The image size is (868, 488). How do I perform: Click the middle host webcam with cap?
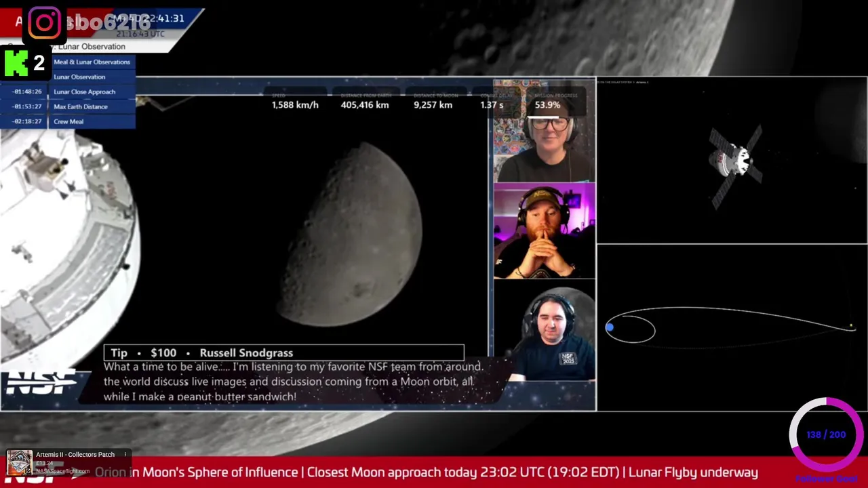coord(545,231)
